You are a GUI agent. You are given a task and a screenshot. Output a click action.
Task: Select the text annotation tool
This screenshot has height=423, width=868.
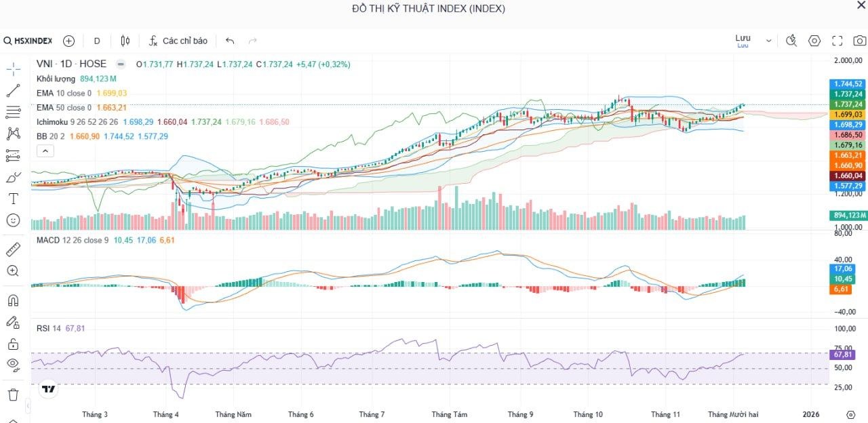click(x=14, y=199)
